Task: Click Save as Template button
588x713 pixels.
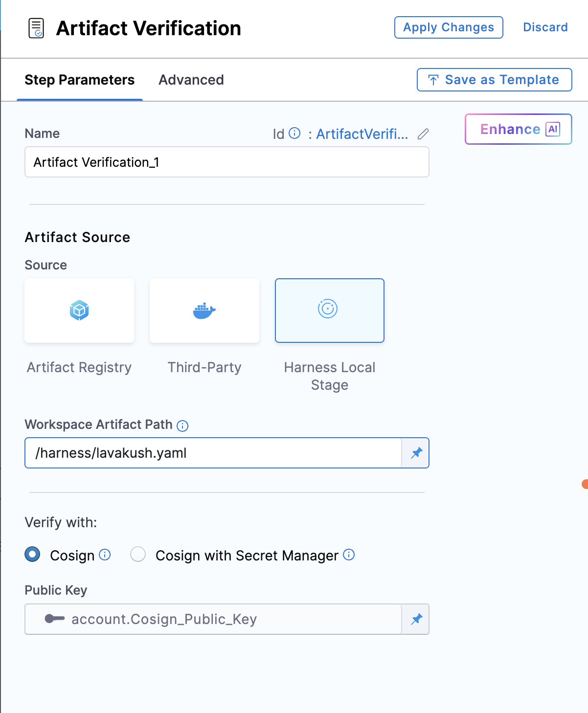Action: (x=494, y=80)
